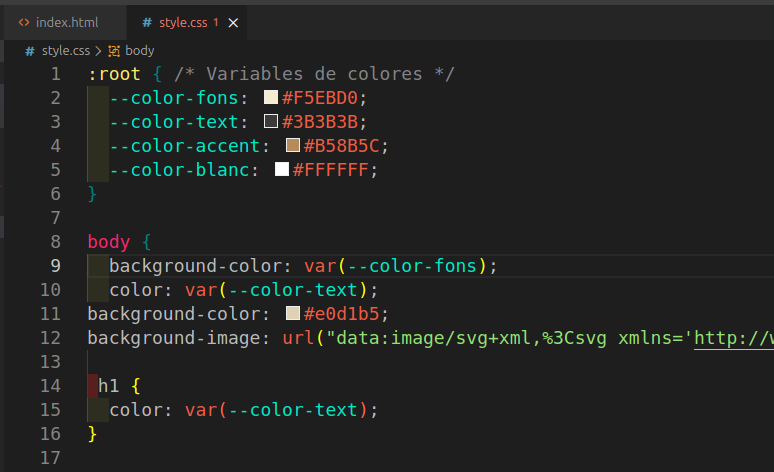Select the style.css editor tab
The height and width of the screenshot is (472, 774).
pyautogui.click(x=182, y=22)
